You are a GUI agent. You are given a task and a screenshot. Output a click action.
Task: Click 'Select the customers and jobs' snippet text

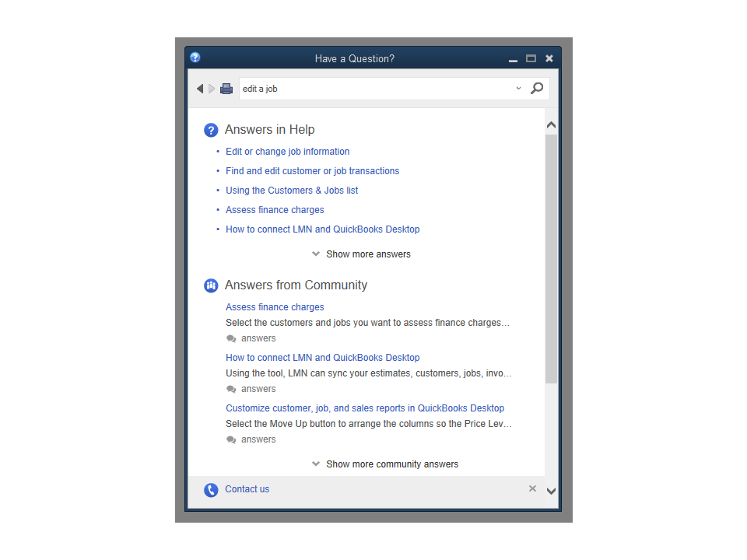point(368,323)
